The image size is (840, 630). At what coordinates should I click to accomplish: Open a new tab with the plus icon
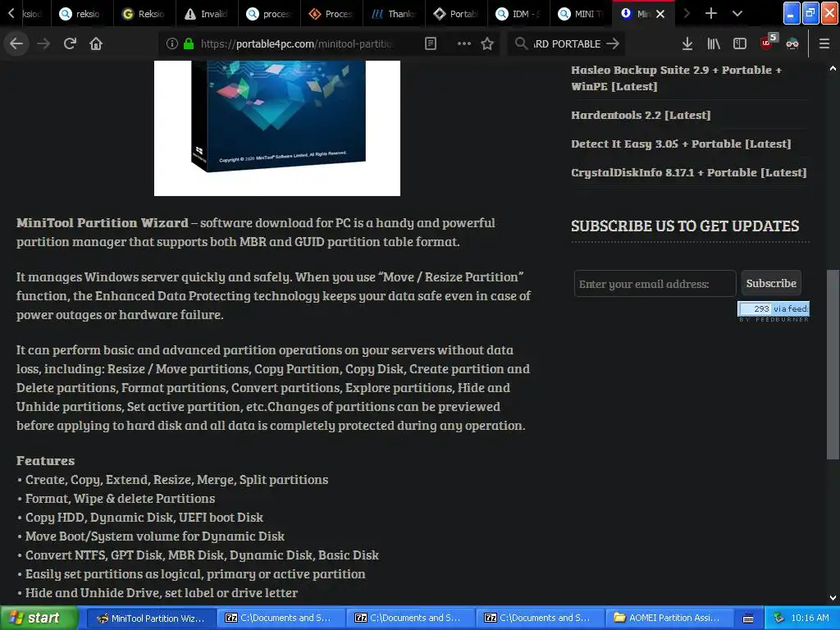tap(711, 13)
